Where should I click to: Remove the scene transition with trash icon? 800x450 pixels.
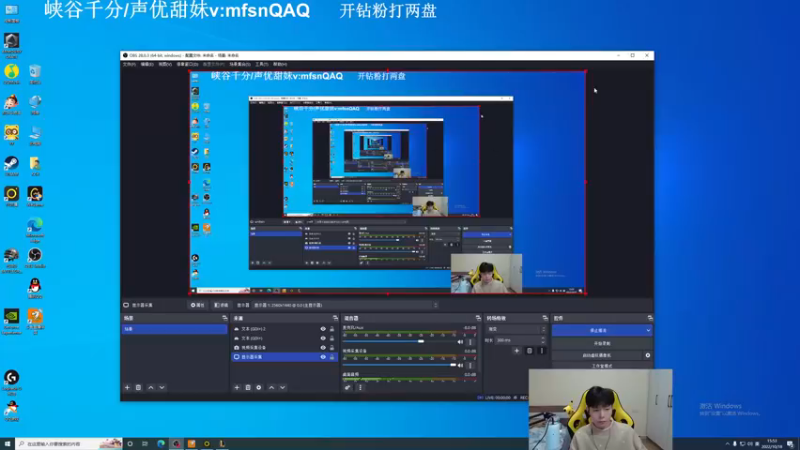pyautogui.click(x=529, y=351)
